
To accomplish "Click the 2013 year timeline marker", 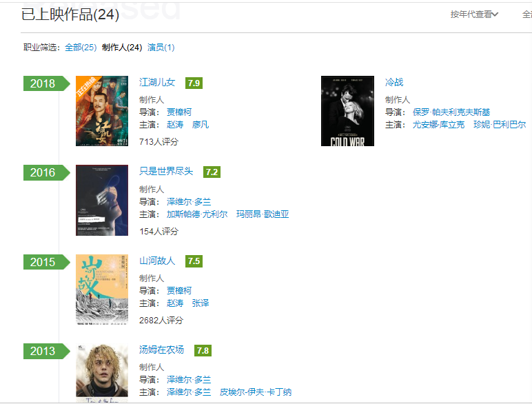I will click(46, 351).
